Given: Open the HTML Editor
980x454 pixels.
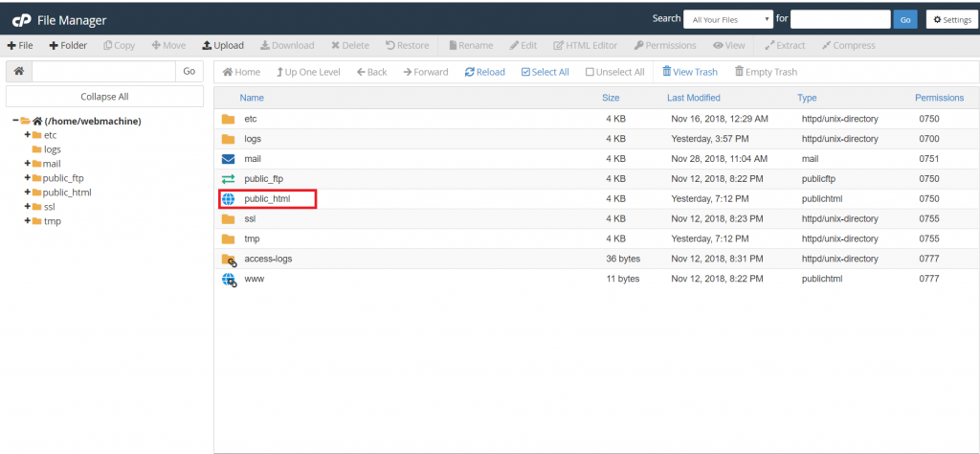Looking at the screenshot, I should point(585,46).
